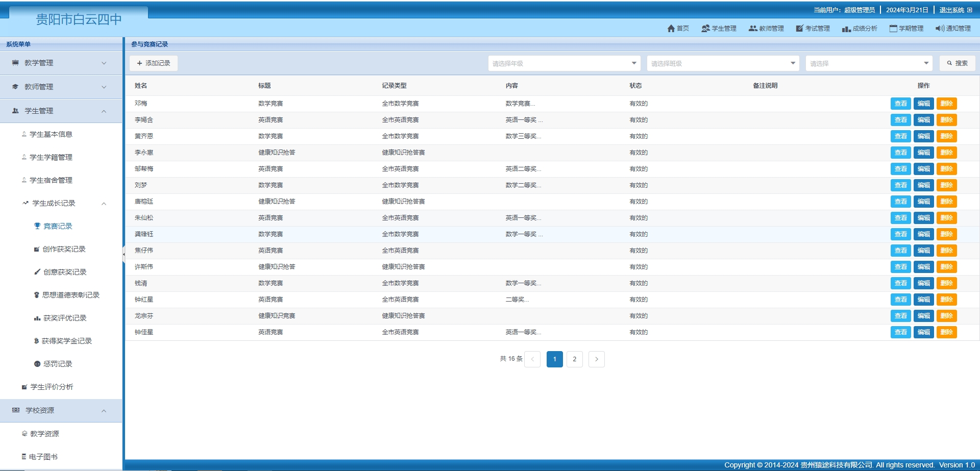Image resolution: width=980 pixels, height=471 pixels.
Task: Click the trend icon beside 学生成长记录
Action: (26, 203)
